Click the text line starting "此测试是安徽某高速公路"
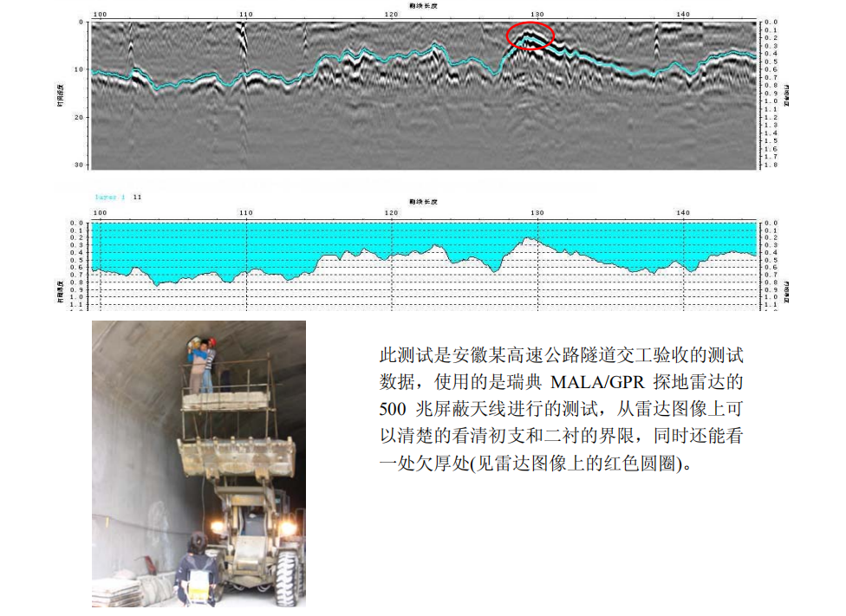This screenshot has height=616, width=846. [x=561, y=355]
